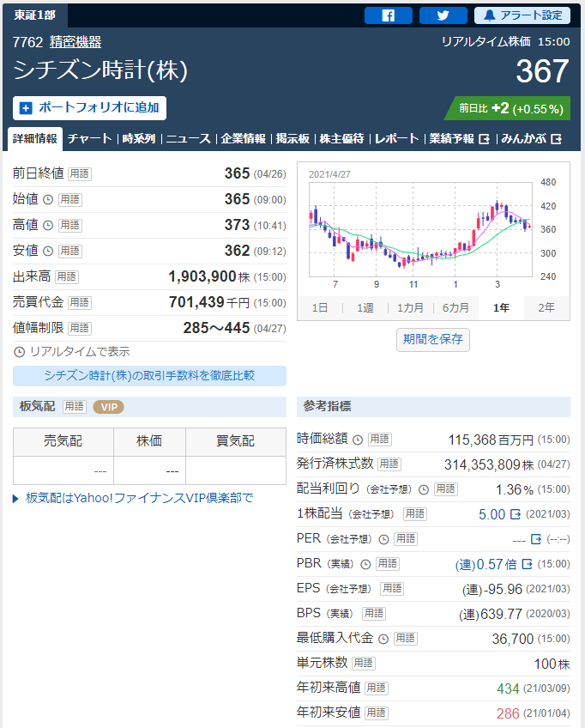Add stock via ポートフォリオに追加 button

[89, 107]
